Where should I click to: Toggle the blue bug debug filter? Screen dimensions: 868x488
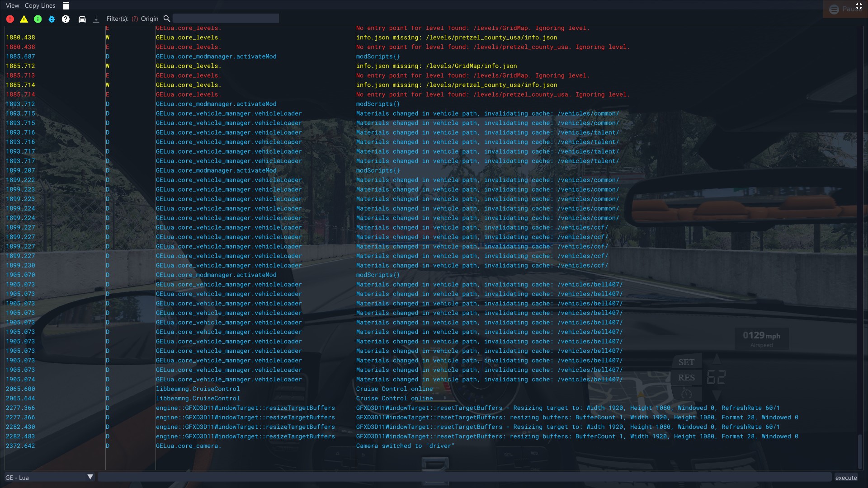point(52,19)
